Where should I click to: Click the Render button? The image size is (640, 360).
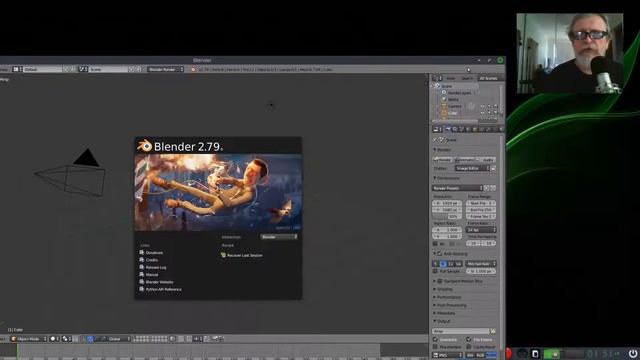pos(443,160)
